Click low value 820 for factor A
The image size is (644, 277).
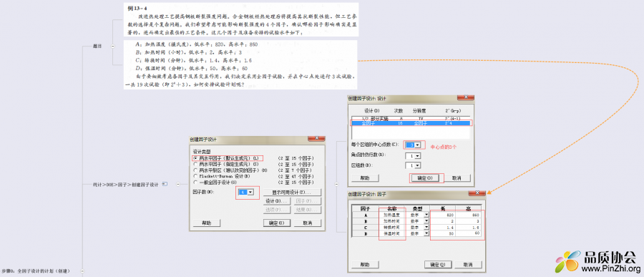(x=443, y=215)
